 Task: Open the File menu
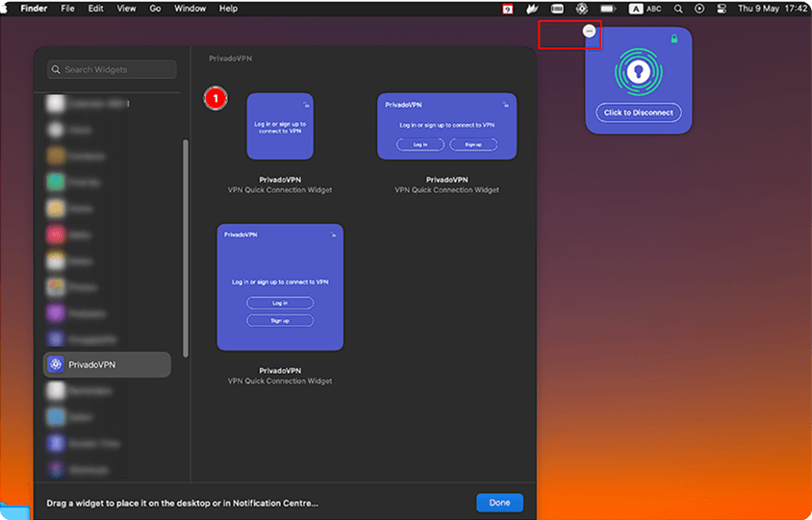point(68,9)
